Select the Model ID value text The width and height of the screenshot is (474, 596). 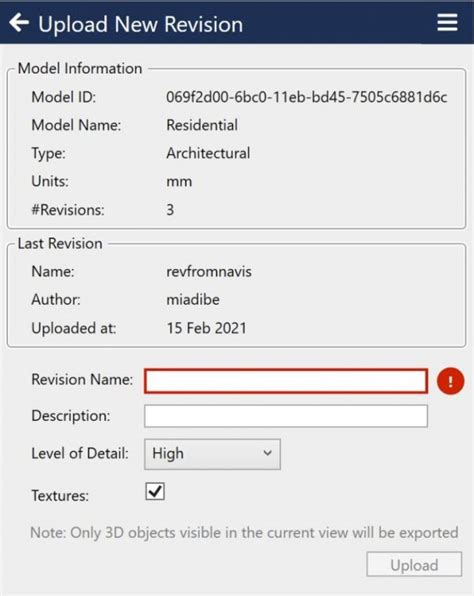pos(306,97)
